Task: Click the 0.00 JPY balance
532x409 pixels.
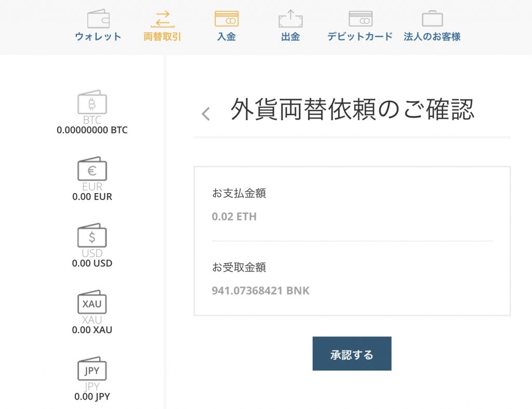Action: pyautogui.click(x=92, y=397)
